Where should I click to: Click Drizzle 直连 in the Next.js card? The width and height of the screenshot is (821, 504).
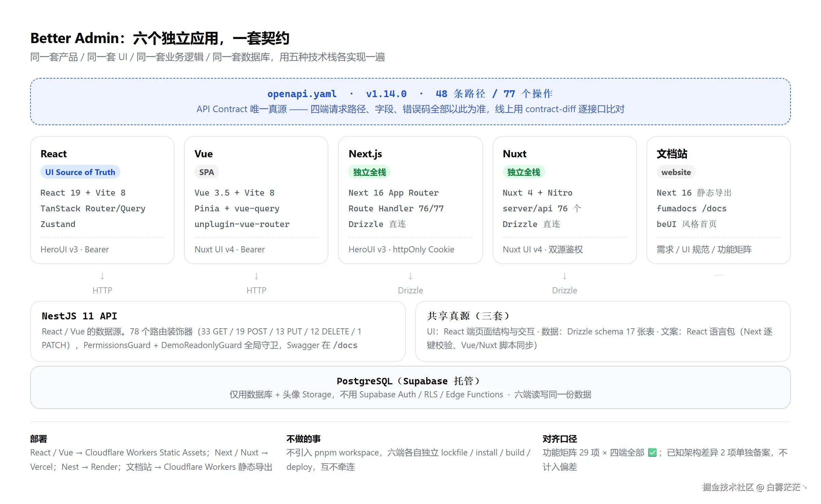377,224
